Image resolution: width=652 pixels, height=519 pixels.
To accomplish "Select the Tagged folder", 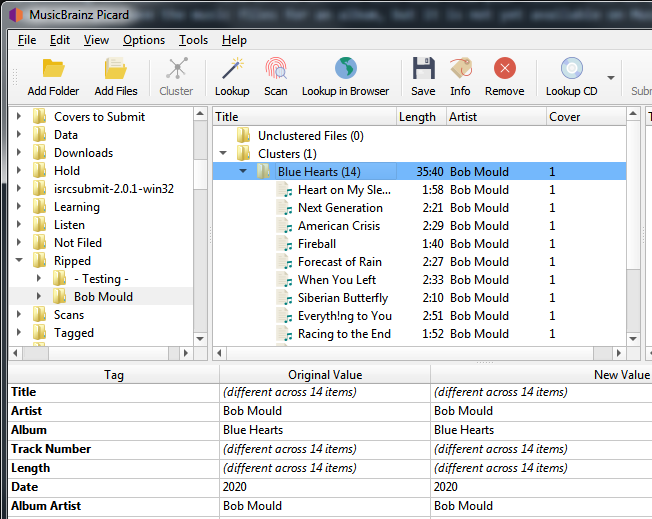I will 74,333.
